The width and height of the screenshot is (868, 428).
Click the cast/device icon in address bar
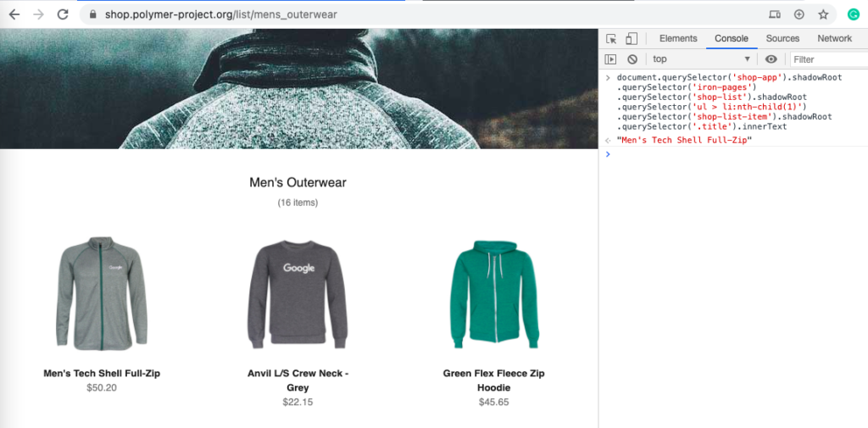[x=774, y=14]
